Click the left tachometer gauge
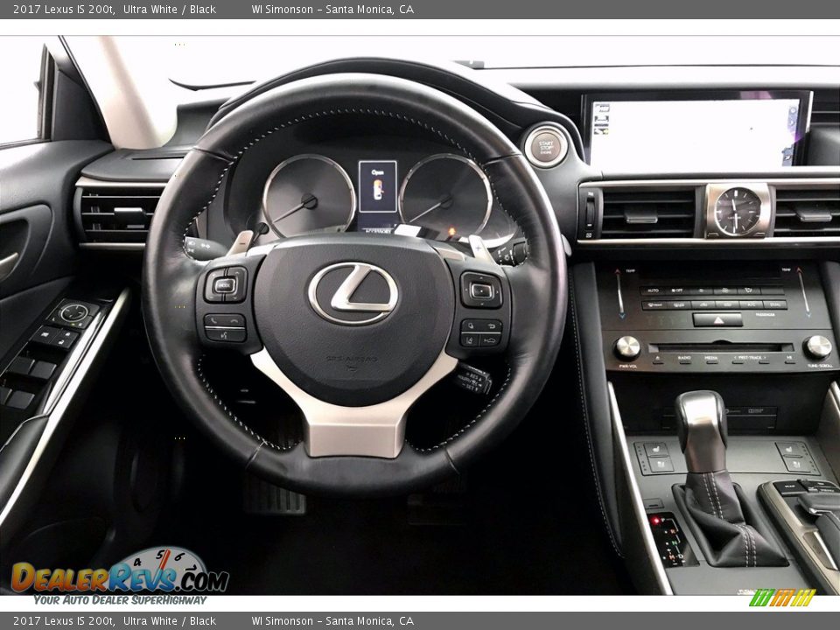The image size is (840, 630). click(309, 197)
